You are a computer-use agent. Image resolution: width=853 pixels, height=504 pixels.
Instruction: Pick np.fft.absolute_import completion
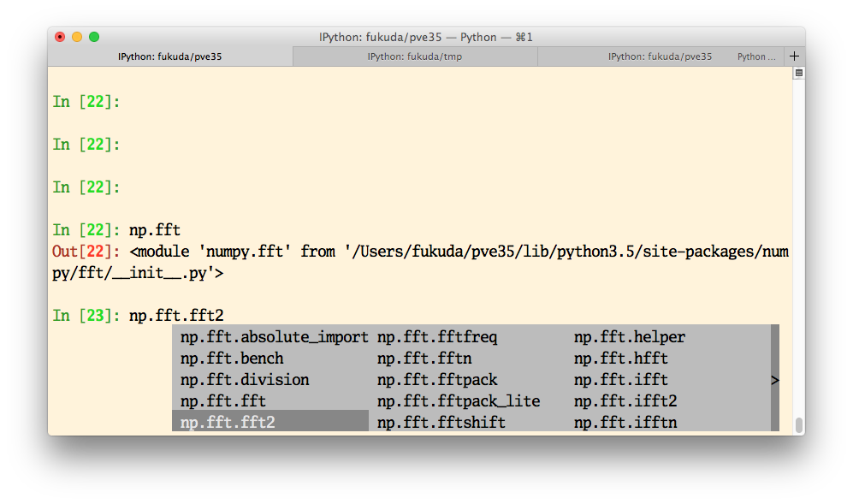pyautogui.click(x=274, y=337)
